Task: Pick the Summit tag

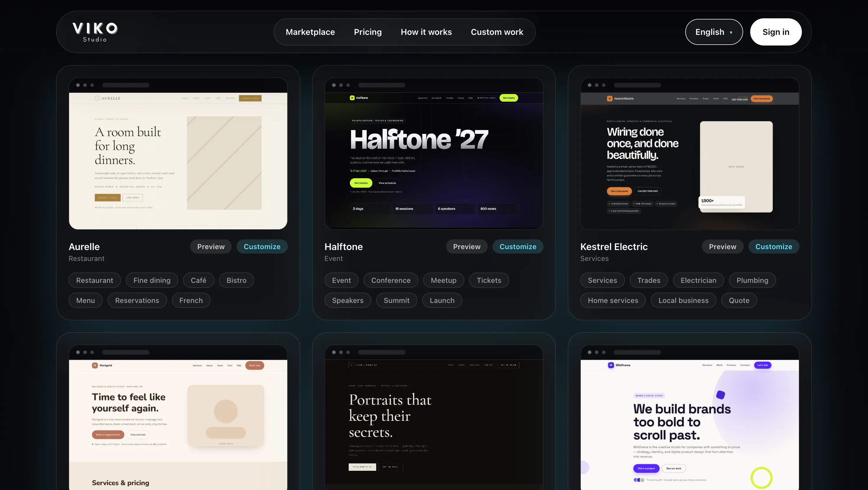Action: [396, 301]
